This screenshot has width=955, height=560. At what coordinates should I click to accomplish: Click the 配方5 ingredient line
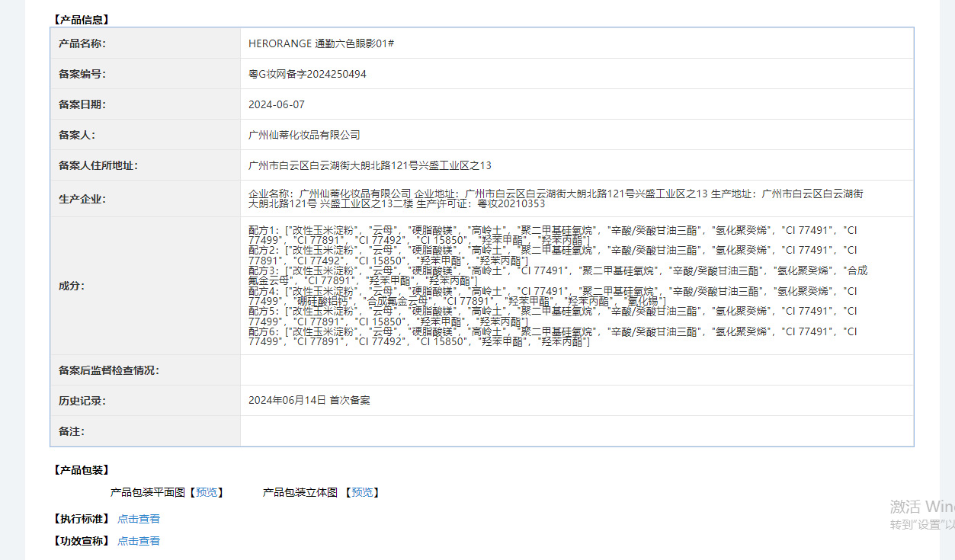(553, 317)
